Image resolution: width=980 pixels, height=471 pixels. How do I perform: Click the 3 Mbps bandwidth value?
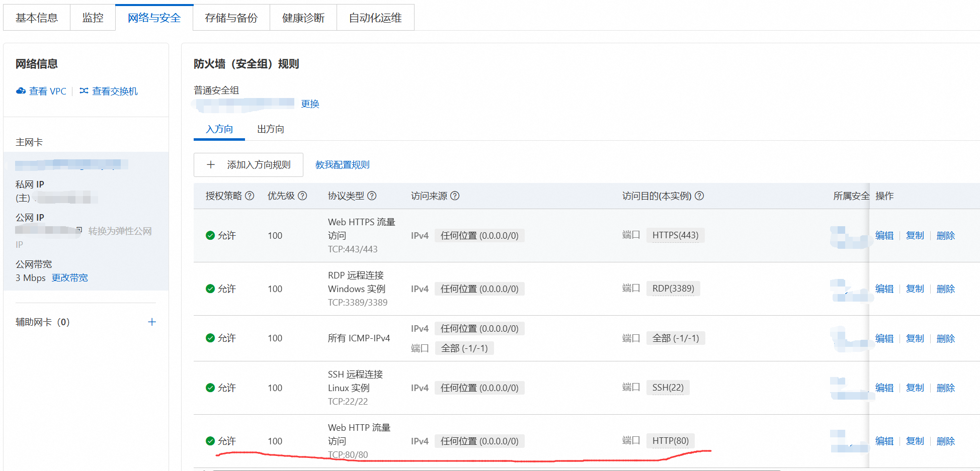(x=31, y=277)
